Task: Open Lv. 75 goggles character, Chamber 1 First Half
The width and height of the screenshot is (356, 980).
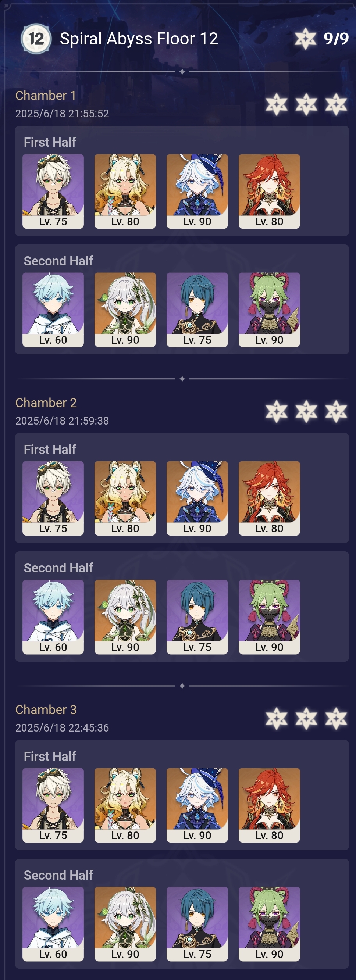Action: (x=53, y=192)
